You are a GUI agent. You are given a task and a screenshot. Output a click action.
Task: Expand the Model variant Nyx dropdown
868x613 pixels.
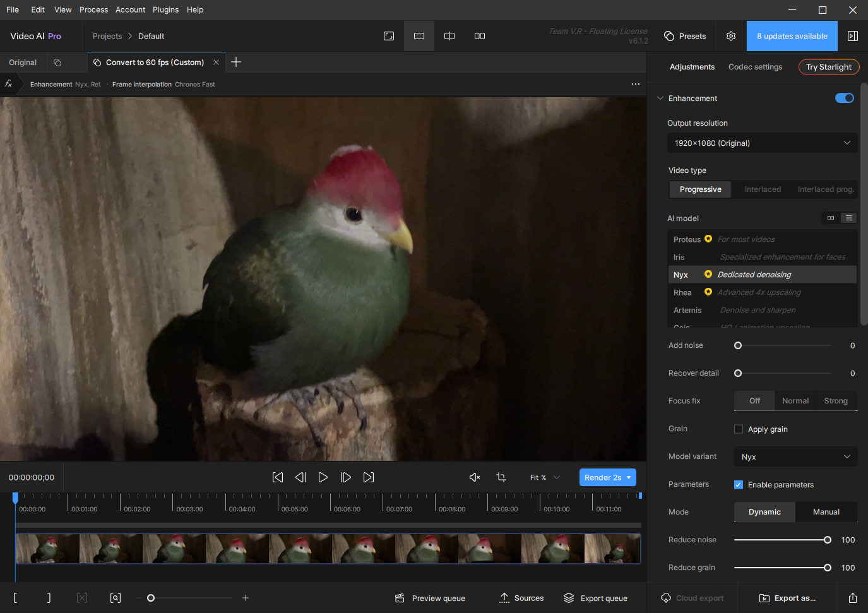[795, 456]
